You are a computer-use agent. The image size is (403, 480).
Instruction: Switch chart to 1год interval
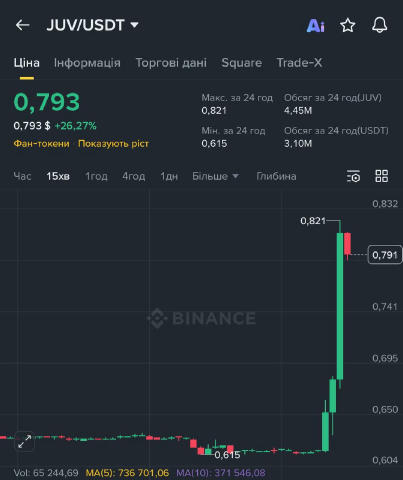(x=96, y=176)
